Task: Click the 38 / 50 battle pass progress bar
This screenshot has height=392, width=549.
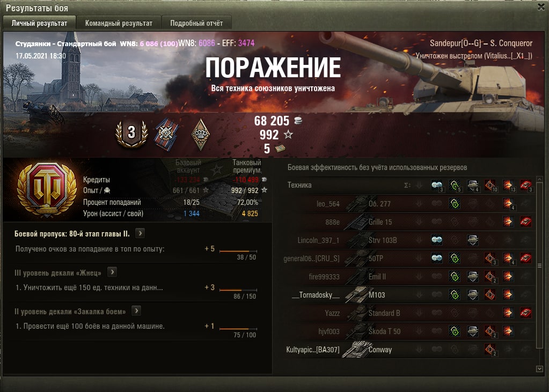Action: pos(238,251)
